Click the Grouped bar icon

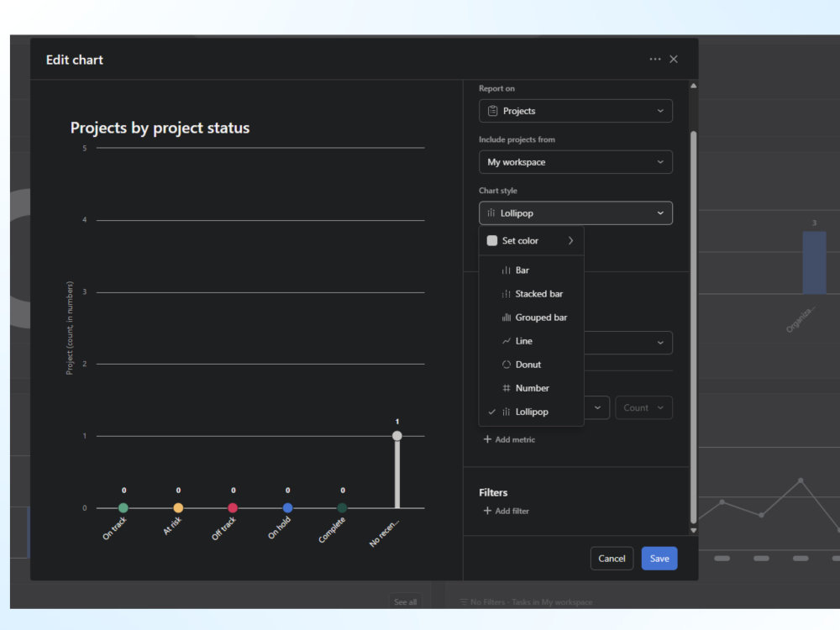[x=506, y=318]
